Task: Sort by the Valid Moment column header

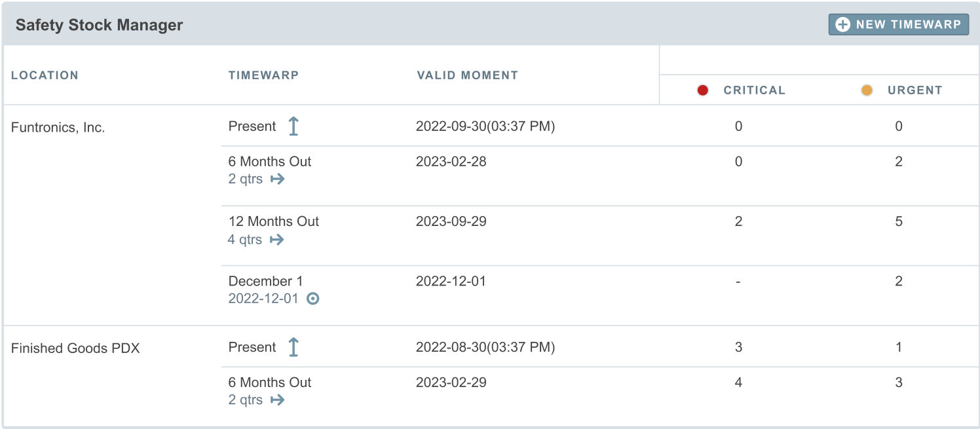Action: 467,75
